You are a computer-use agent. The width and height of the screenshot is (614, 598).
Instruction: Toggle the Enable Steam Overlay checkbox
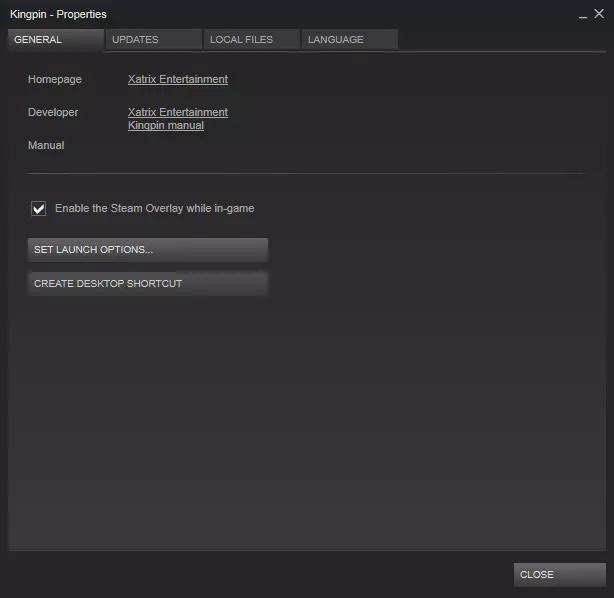[38, 208]
